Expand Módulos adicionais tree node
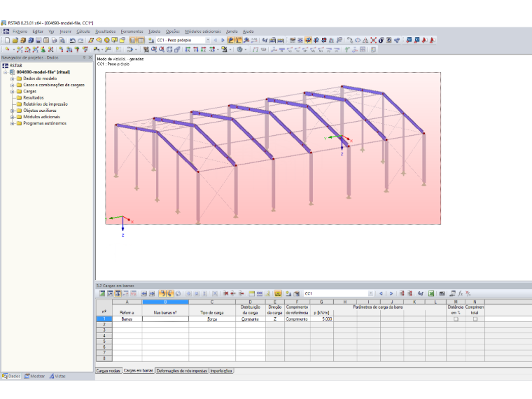The height and width of the screenshot is (399, 532). pyautogui.click(x=12, y=117)
